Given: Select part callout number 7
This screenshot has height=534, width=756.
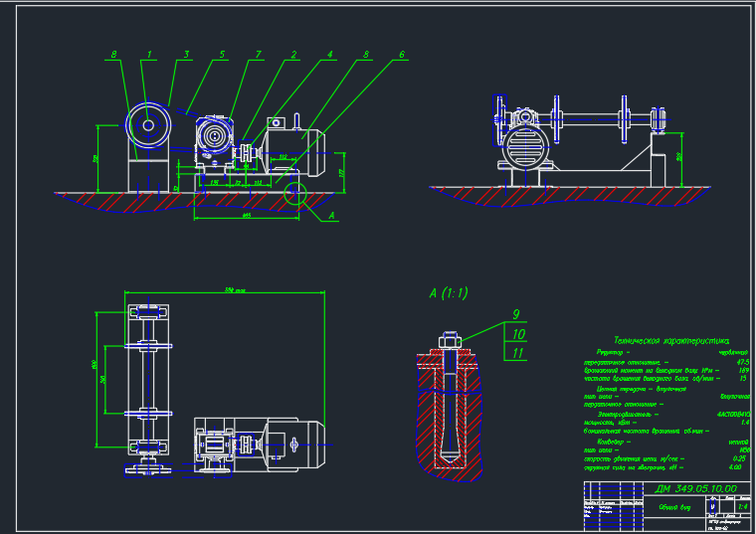Looking at the screenshot, I should (x=258, y=54).
